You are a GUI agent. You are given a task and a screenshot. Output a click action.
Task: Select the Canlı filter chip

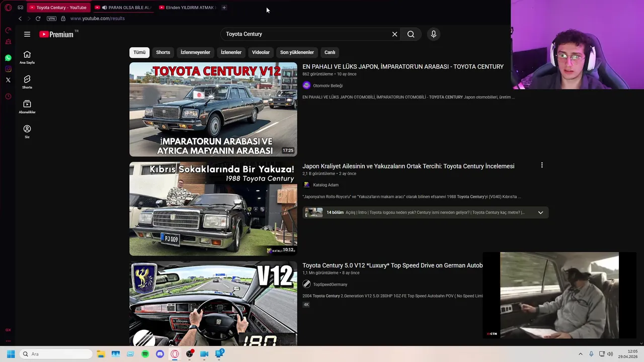[x=330, y=52]
